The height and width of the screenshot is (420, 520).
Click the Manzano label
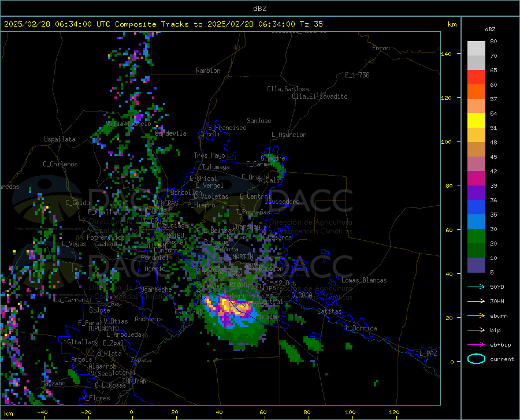pyautogui.click(x=53, y=383)
